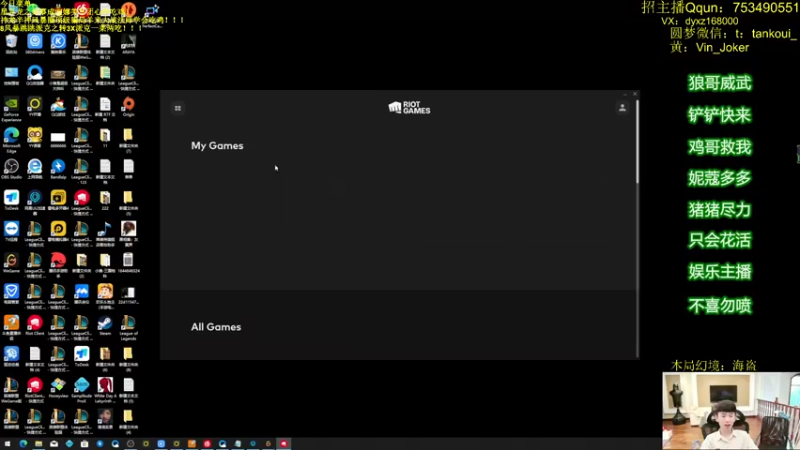Open the account profile icon in Riot Client
The image size is (800, 450).
coord(622,108)
